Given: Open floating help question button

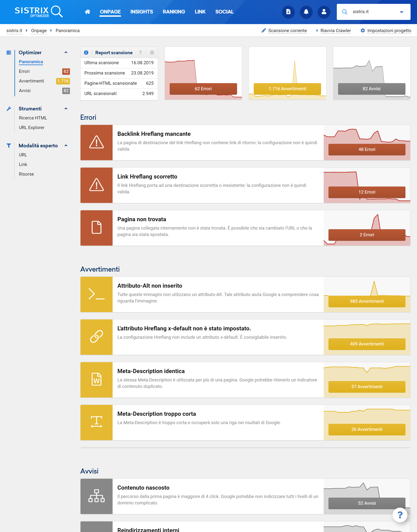Looking at the screenshot, I should pos(400,515).
